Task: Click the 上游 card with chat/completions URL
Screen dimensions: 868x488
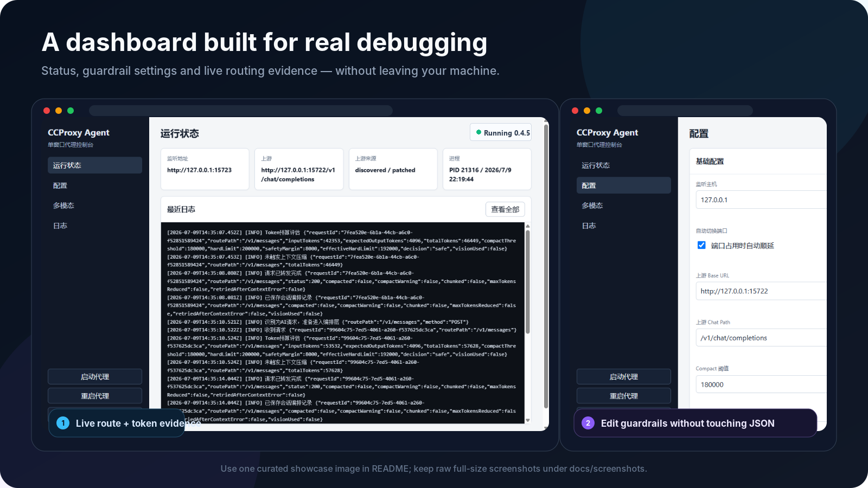Action: coord(299,169)
